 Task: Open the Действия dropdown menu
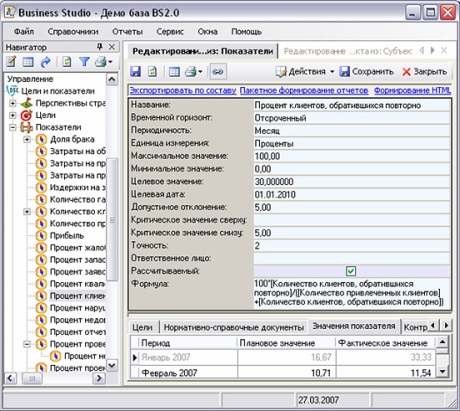(305, 72)
